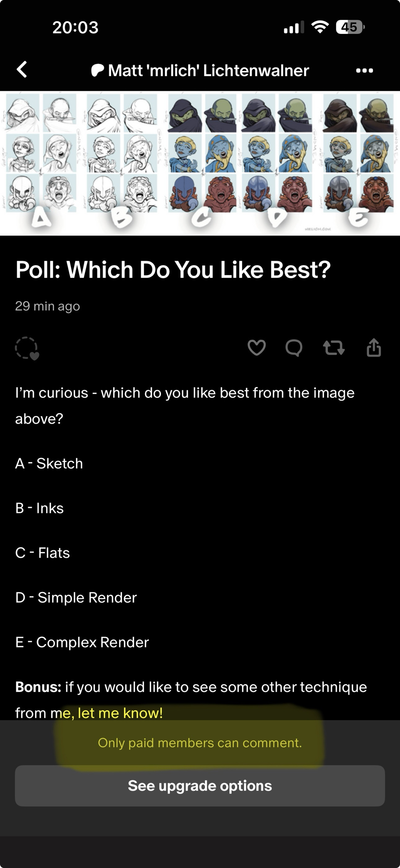Tap the back arrow icon
Image resolution: width=400 pixels, height=868 pixels.
click(x=22, y=69)
